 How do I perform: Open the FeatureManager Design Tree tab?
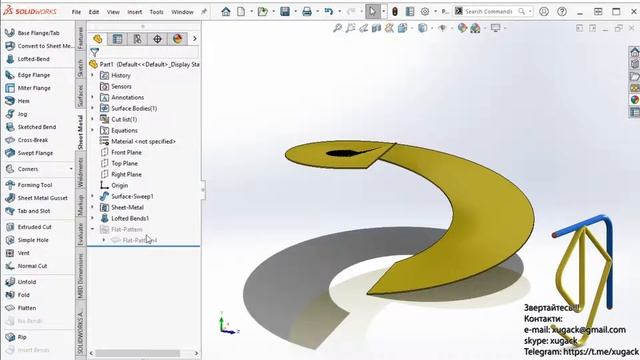98,39
